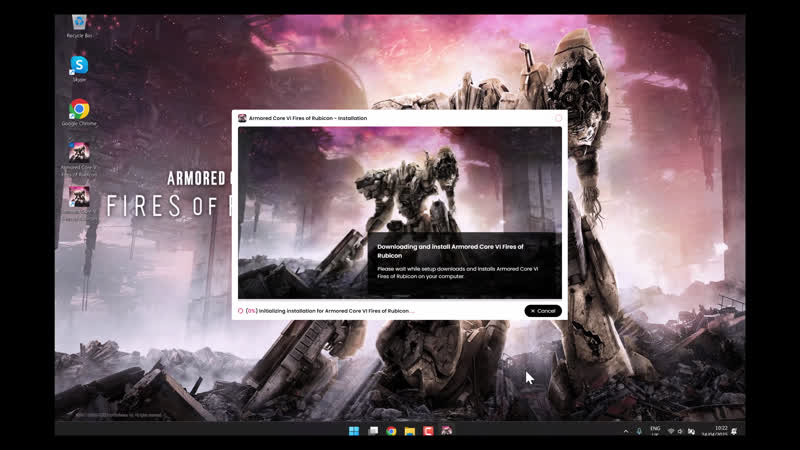Click the installer title bar app icon
This screenshot has height=450, width=800.
[242, 118]
